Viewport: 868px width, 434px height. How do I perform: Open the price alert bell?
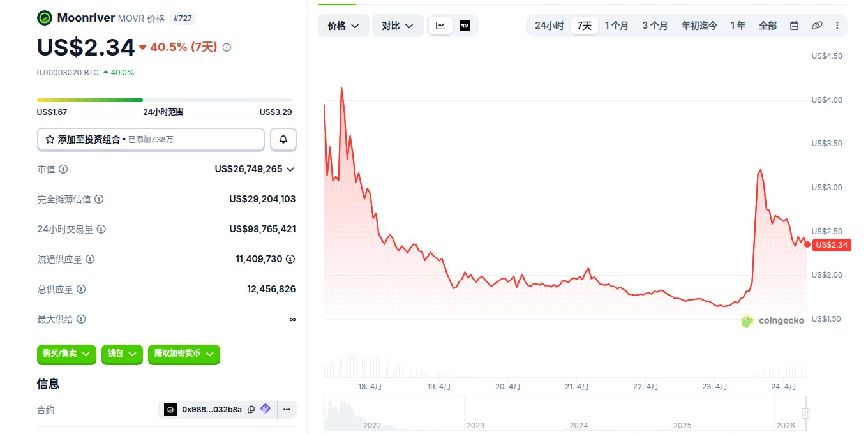(283, 139)
